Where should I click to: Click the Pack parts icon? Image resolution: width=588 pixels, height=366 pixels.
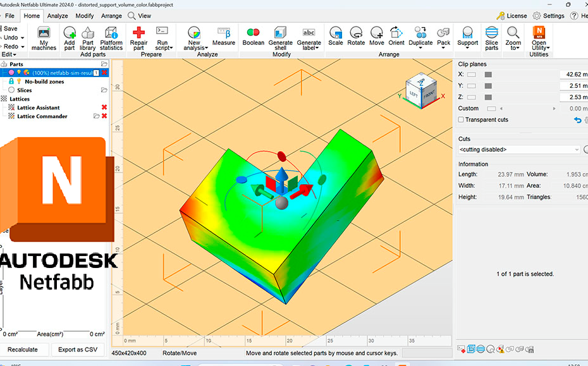(444, 33)
